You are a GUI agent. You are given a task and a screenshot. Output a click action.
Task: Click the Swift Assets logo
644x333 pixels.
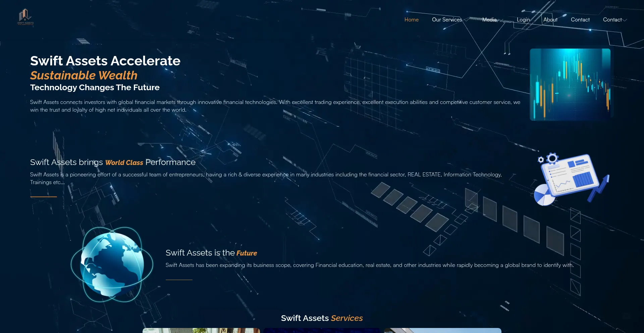click(x=25, y=17)
